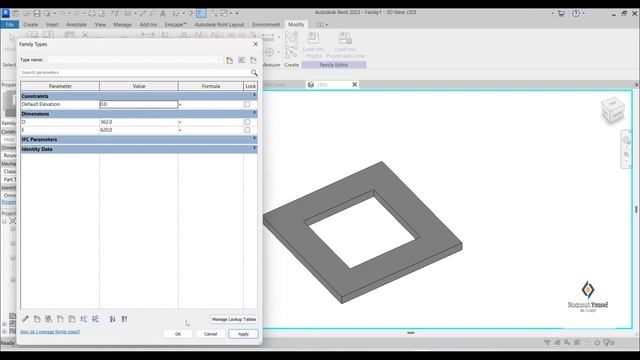Click the ViewCube in the 3D view
This screenshot has width=640, height=360.
[612, 109]
